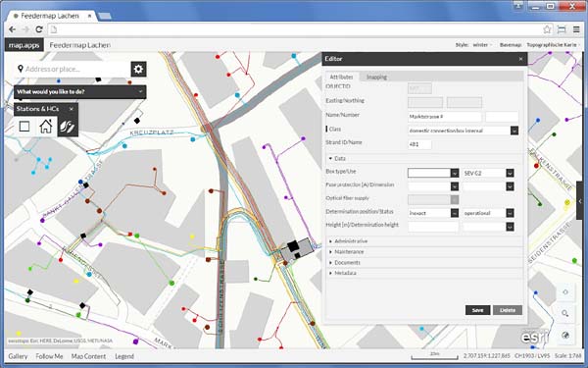Screen dimensions: 588x368
Task: Open the Optical fiber supply dropdown
Action: tap(455, 200)
